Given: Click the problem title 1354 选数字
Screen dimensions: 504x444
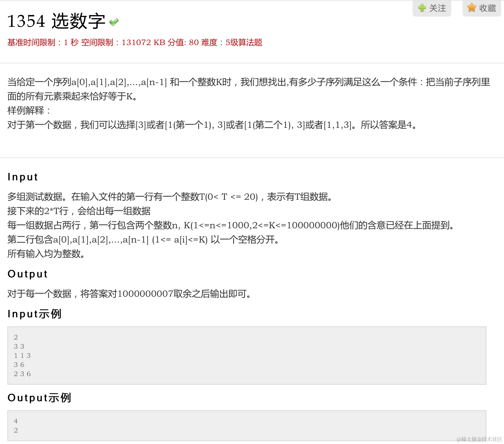Looking at the screenshot, I should 56,21.
